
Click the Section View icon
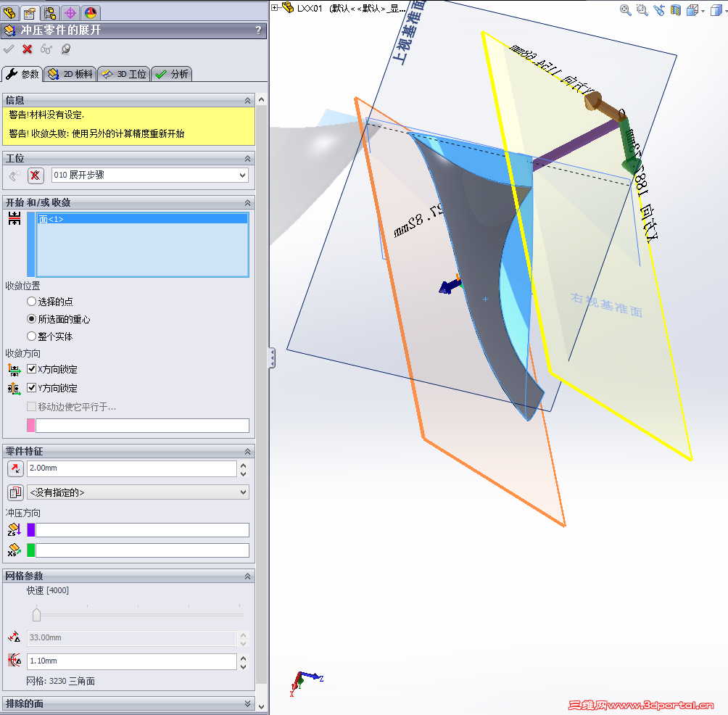(676, 9)
